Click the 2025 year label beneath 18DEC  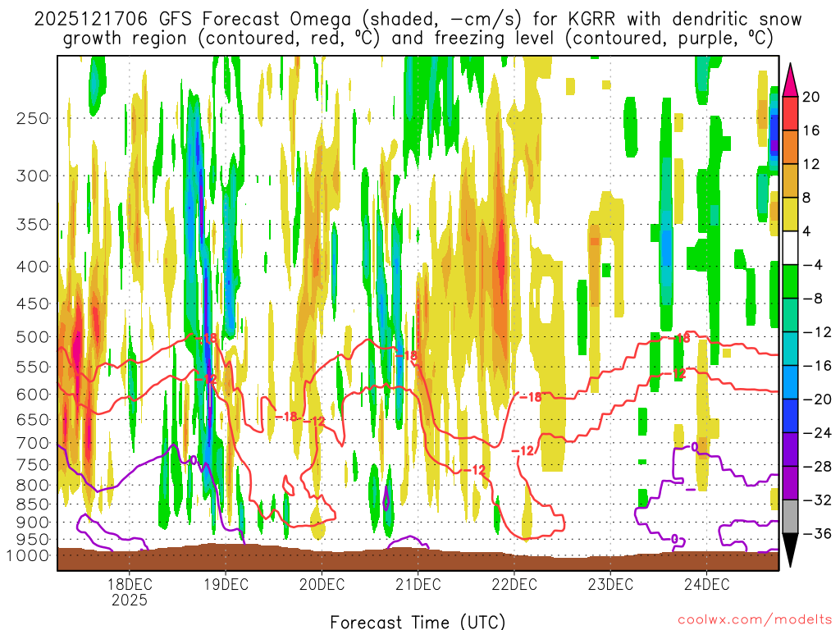coord(130,600)
